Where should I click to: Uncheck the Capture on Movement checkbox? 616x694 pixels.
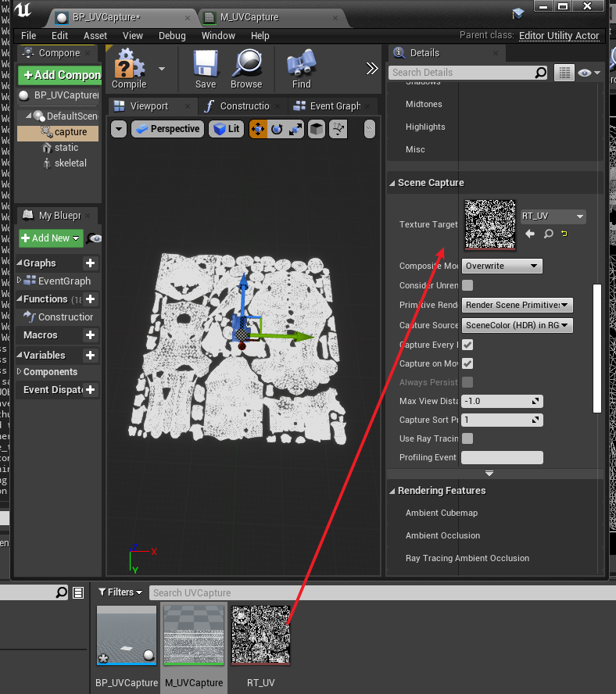click(x=467, y=363)
